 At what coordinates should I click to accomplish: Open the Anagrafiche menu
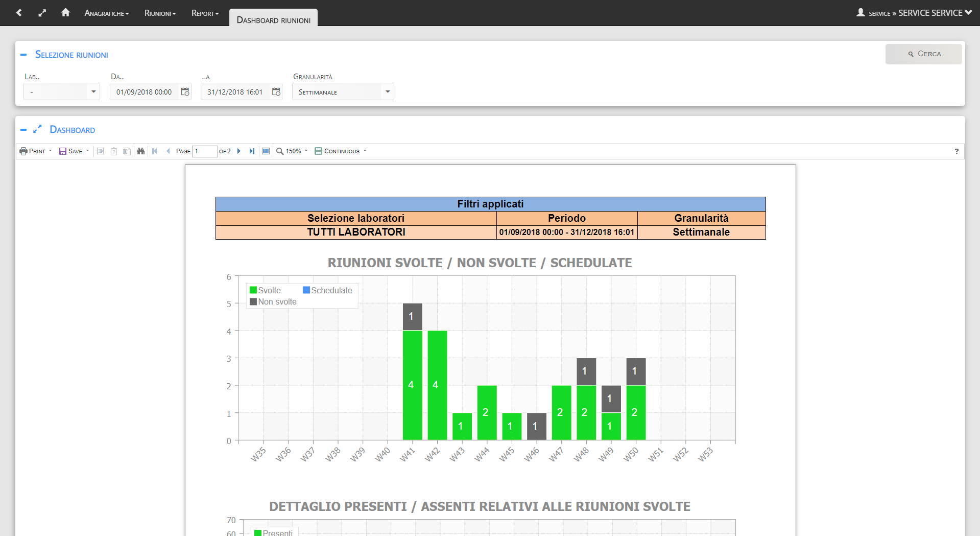click(107, 13)
